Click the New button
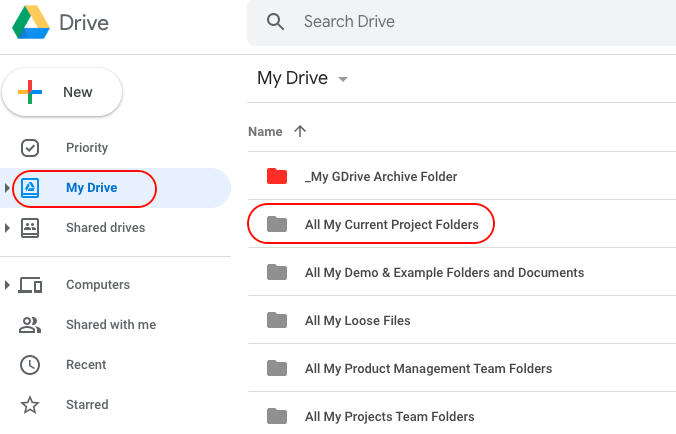Viewport: 676px width, 434px height. (62, 92)
